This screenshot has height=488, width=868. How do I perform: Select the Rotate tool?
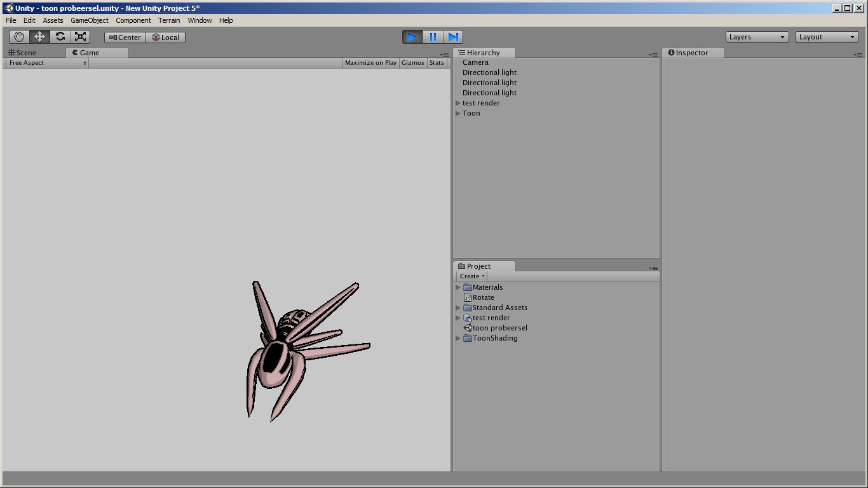tap(60, 36)
